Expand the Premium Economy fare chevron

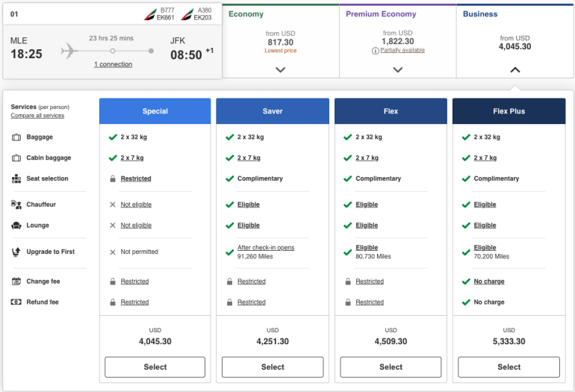click(397, 69)
